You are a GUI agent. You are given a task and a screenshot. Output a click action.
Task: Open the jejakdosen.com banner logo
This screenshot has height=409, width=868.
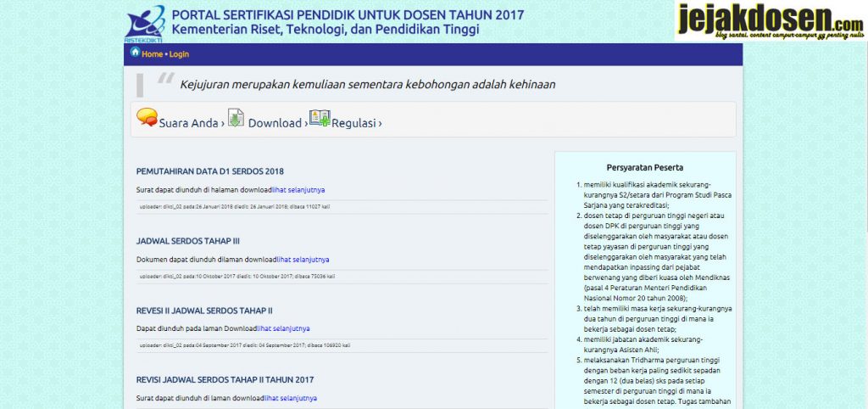[770, 21]
